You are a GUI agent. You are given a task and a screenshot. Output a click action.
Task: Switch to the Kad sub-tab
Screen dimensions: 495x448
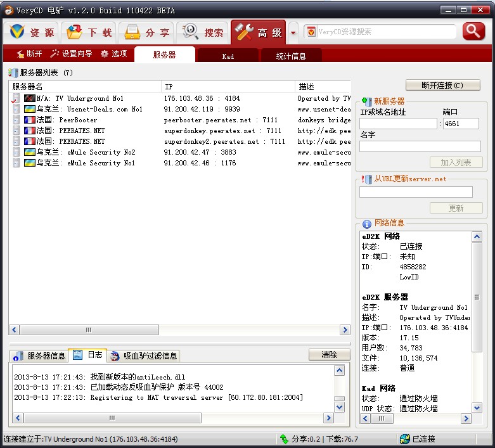[x=228, y=56]
